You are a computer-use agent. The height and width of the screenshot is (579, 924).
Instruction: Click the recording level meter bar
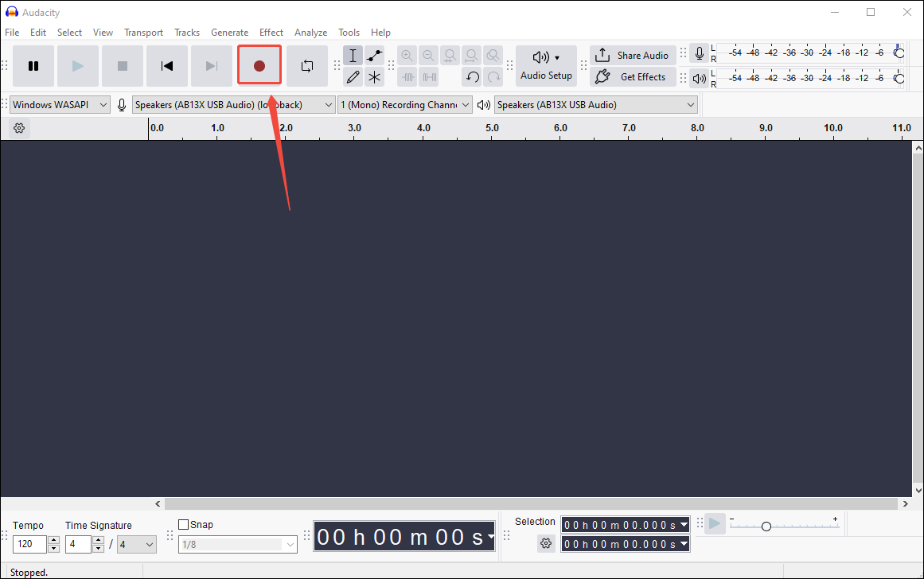click(x=809, y=53)
